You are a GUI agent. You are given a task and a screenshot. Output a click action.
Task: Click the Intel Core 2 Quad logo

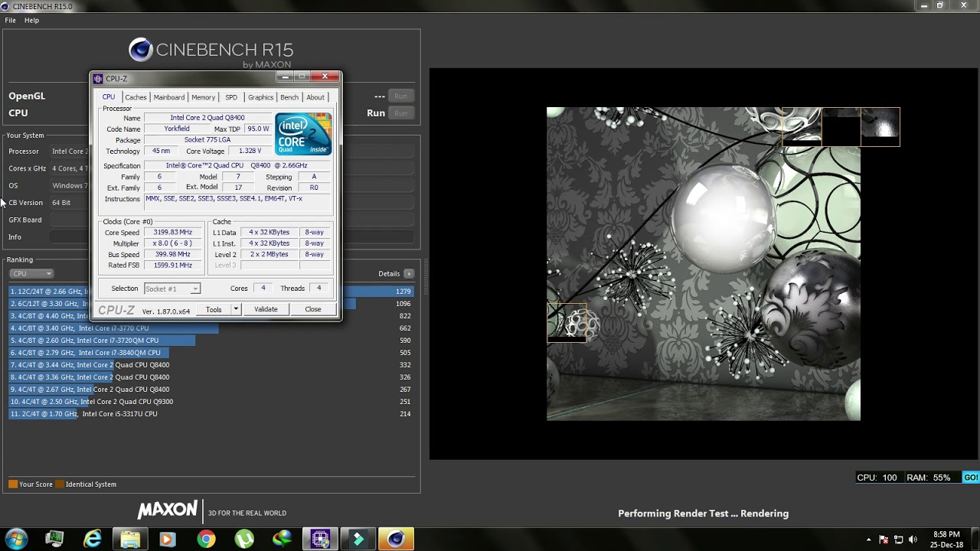click(x=303, y=134)
